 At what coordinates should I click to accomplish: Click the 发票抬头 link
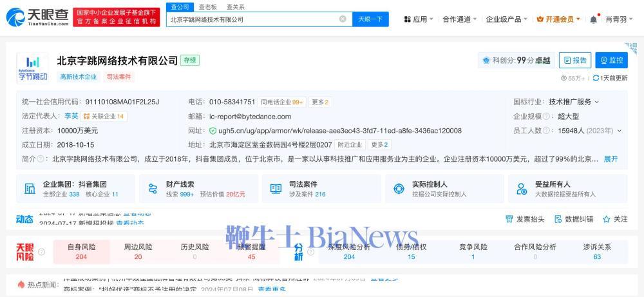[525, 219]
